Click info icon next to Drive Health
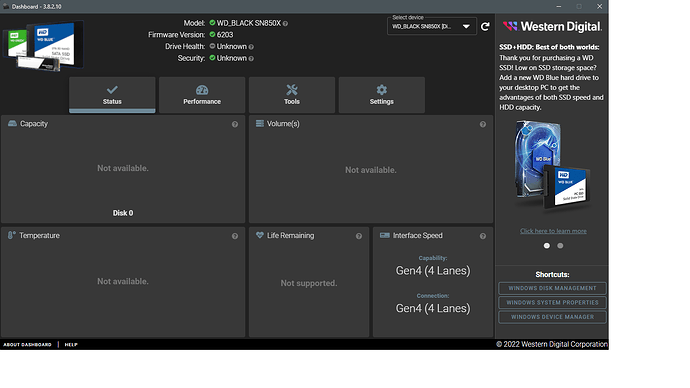This screenshot has height=388, width=690. tap(251, 47)
